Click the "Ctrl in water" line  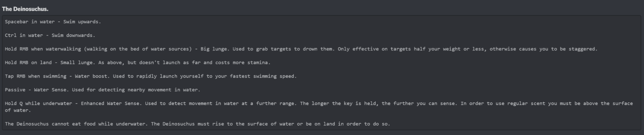24,35
